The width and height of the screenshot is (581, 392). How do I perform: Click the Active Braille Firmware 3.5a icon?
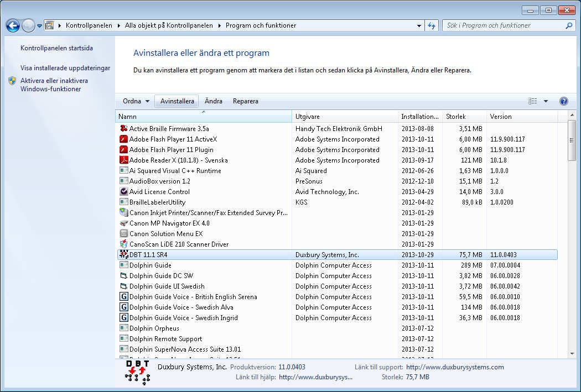(x=124, y=128)
